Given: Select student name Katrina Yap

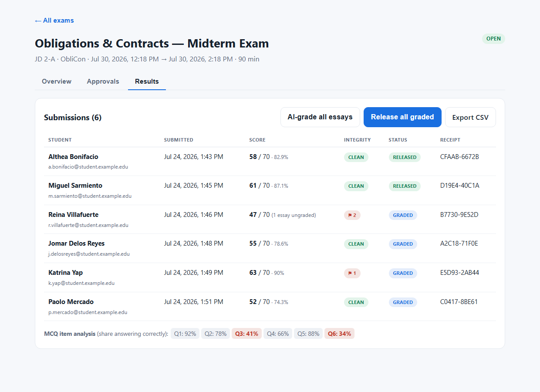Looking at the screenshot, I should click(x=65, y=273).
